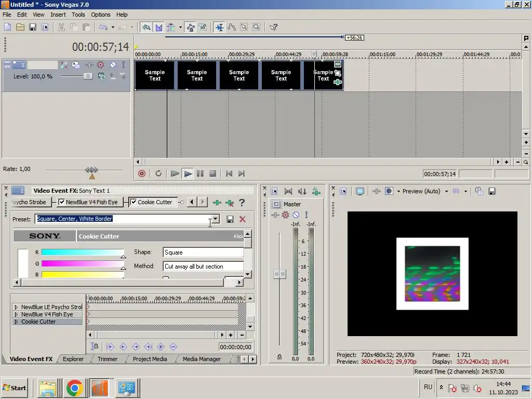
Task: Expand NewBlue LE Psycho Strobe keyframe row
Action: pos(16,307)
